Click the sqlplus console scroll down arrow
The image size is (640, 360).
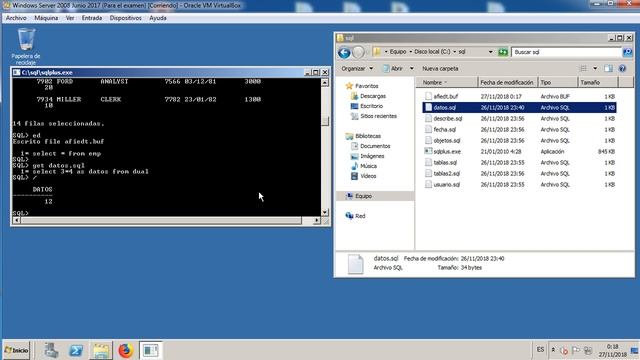click(x=325, y=212)
